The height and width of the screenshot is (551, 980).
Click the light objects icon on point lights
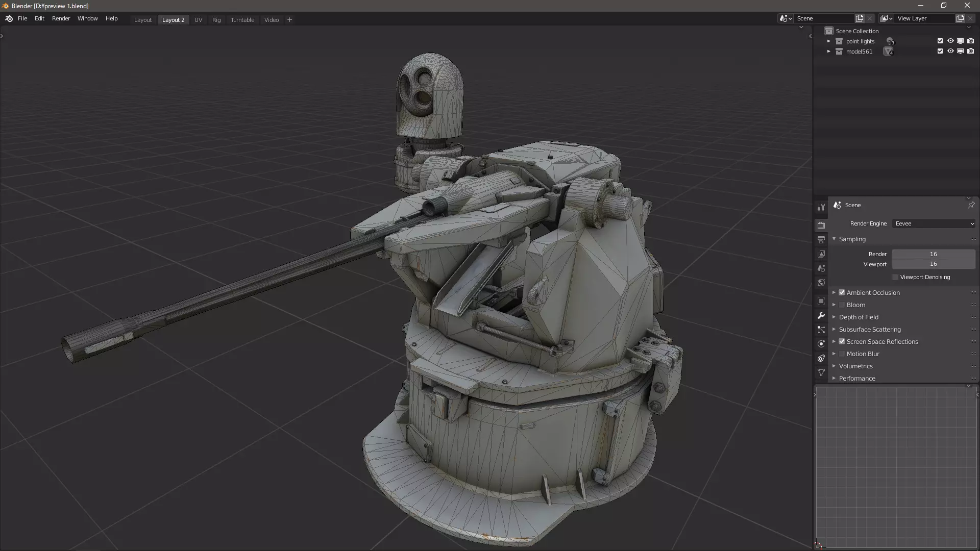[890, 41]
